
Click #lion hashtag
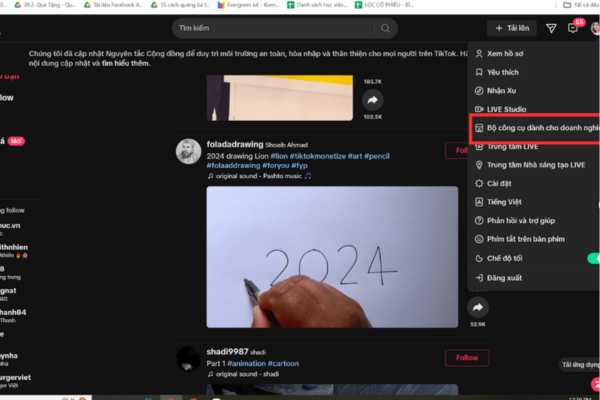pos(279,156)
